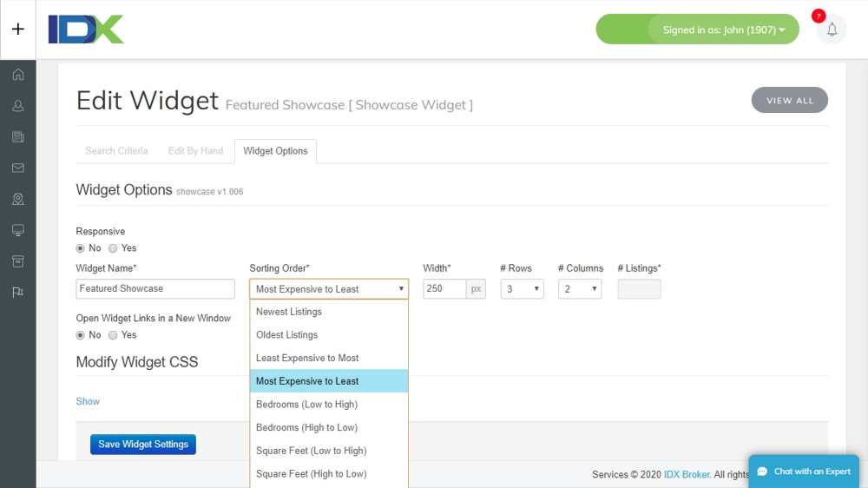
Task: Switch to the Edit By Hand tab
Action: (x=195, y=151)
